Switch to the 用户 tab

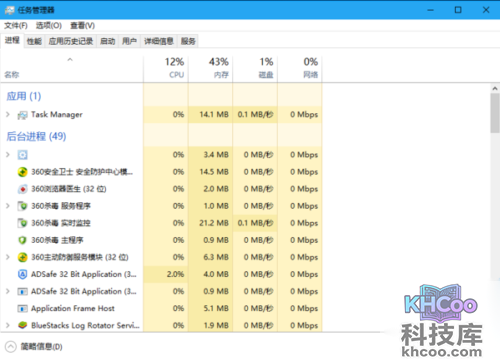pos(129,41)
